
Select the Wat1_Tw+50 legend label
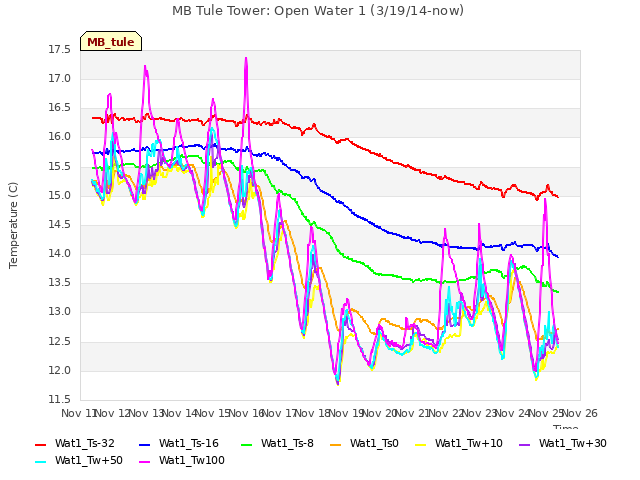(x=89, y=460)
